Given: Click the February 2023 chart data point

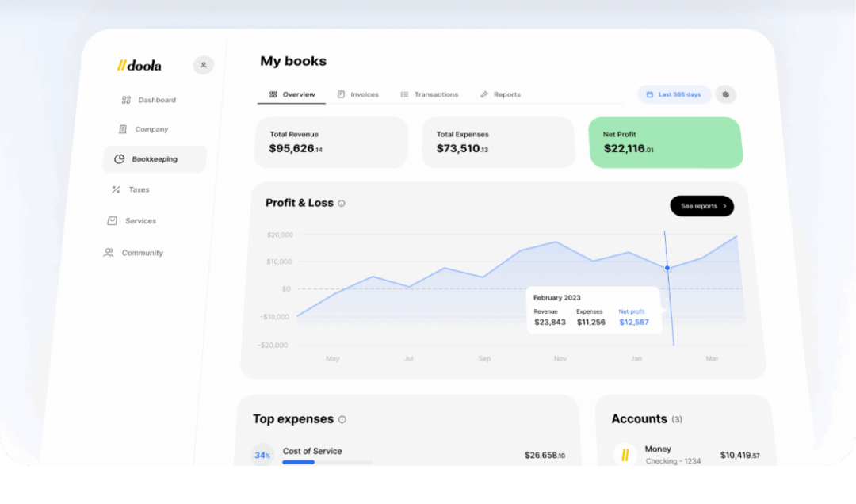Looking at the screenshot, I should coord(667,268).
